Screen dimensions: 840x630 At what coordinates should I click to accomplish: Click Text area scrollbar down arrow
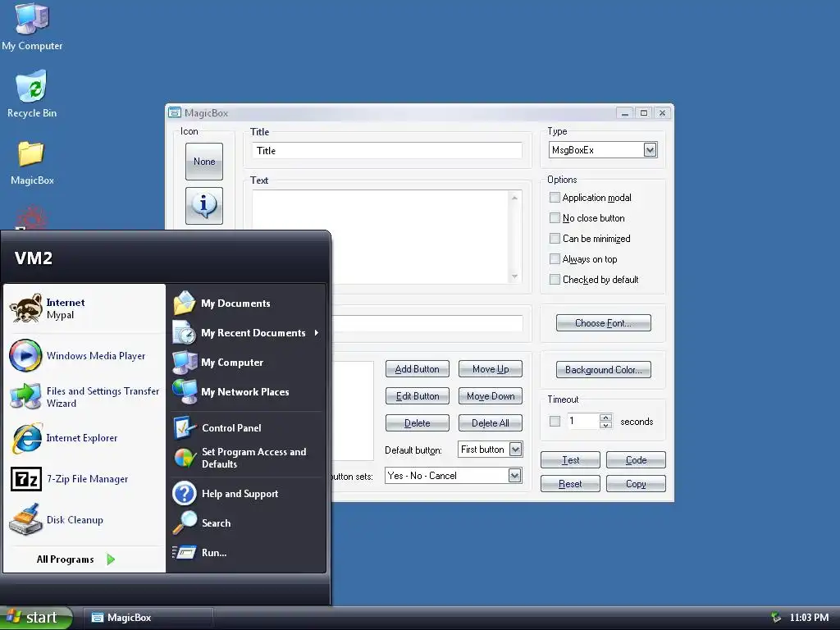514,277
